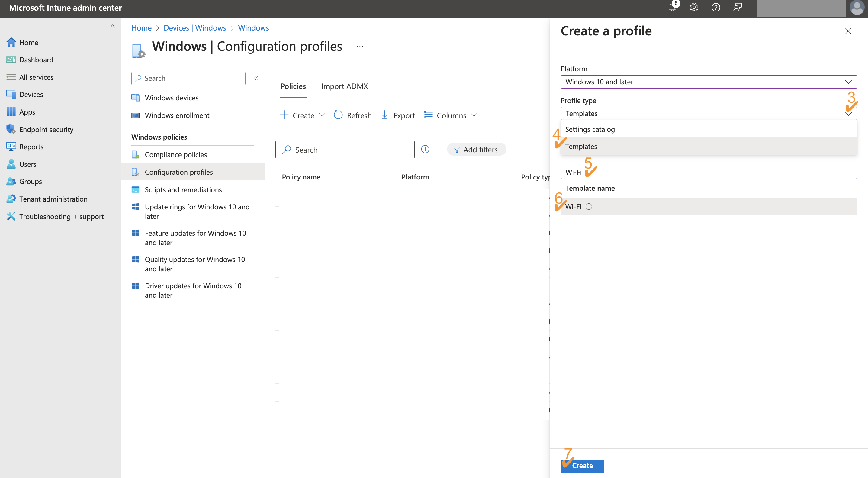
Task: Open Reports from the sidebar
Action: (31, 147)
